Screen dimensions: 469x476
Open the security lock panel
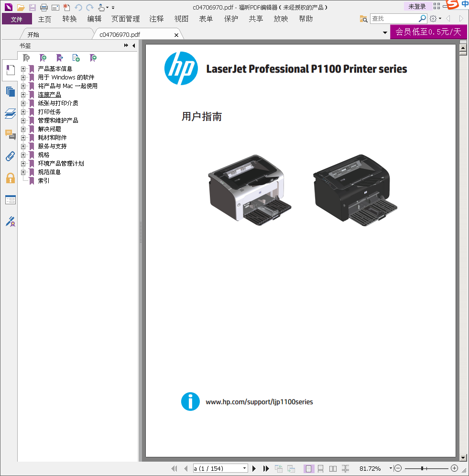point(11,178)
